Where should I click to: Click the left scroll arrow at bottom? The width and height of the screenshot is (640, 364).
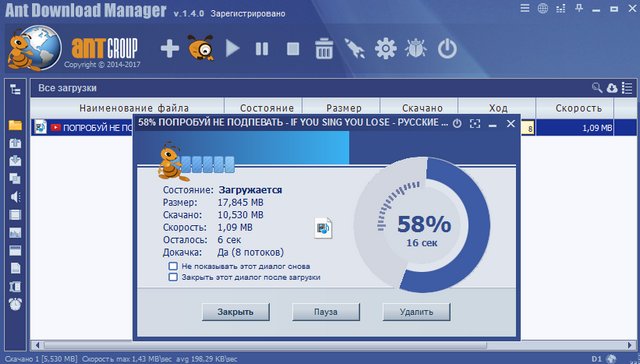coord(37,345)
